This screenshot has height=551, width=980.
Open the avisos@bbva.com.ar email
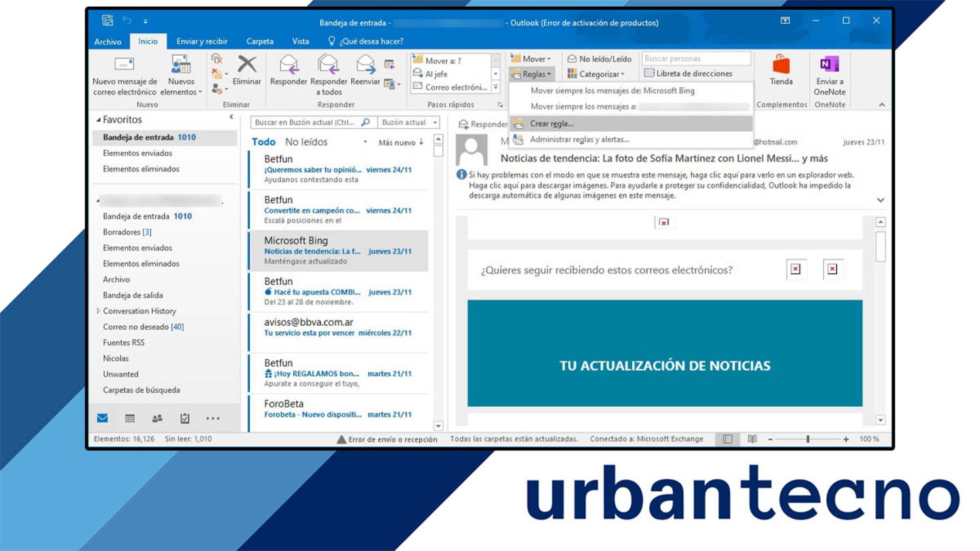click(x=338, y=332)
